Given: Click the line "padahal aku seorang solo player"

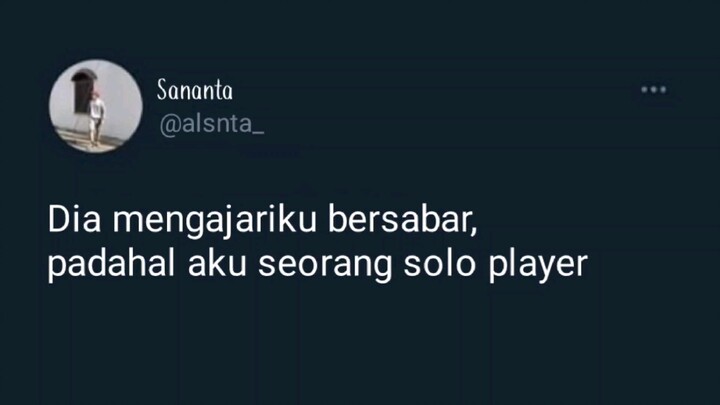Looking at the screenshot, I should tap(318, 265).
